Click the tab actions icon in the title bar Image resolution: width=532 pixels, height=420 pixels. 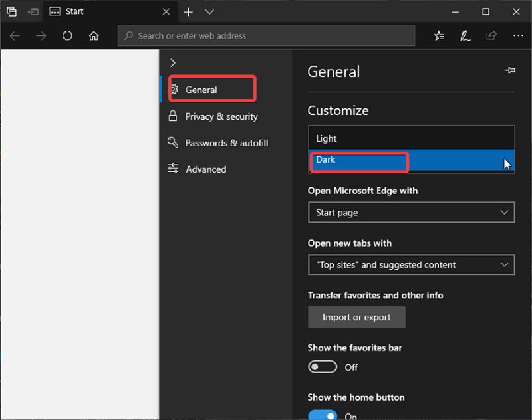(11, 11)
